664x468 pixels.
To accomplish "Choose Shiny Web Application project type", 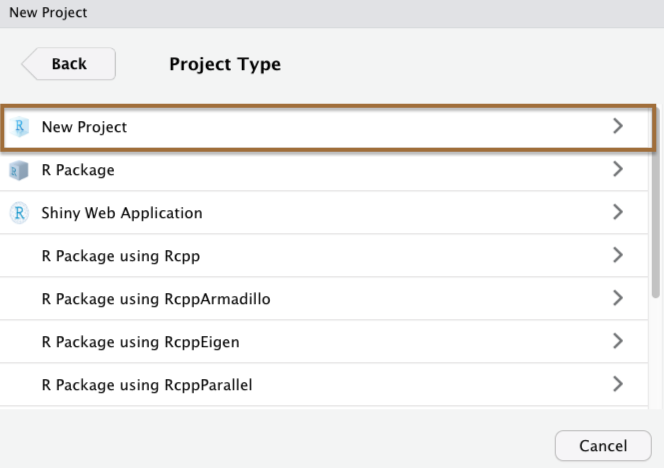I will coord(324,213).
